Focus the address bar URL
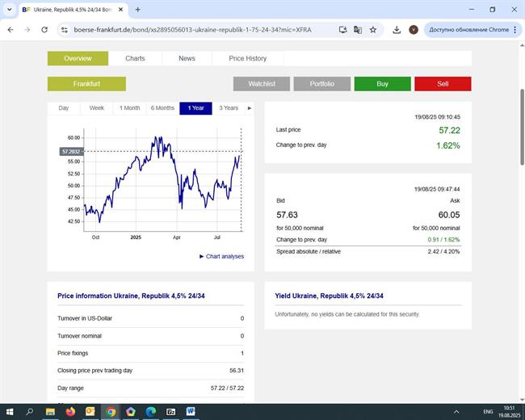 tap(192, 30)
